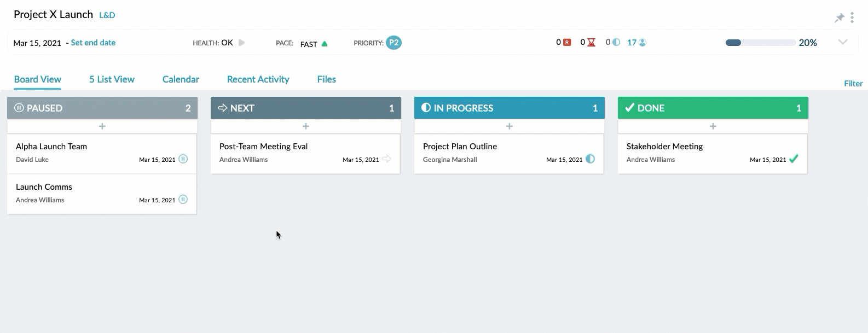Click assignee Georgina Marshall
Image resolution: width=868 pixels, height=333 pixels.
coord(450,160)
